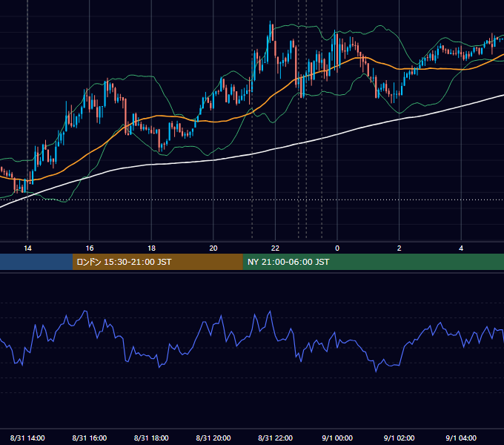Screen dimensions: 504x445
Task: Click the 8/31 22:00 time label
Action: click(x=276, y=438)
